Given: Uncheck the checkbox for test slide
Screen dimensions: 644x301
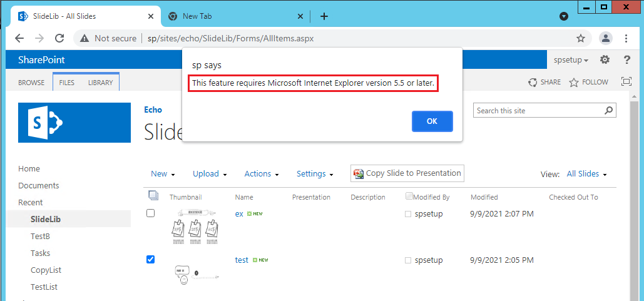Looking at the screenshot, I should pyautogui.click(x=151, y=259).
